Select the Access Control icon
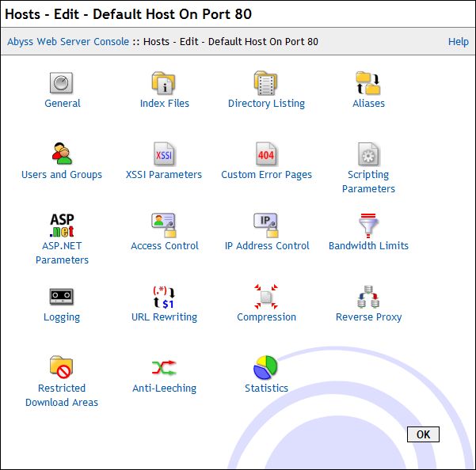 click(x=164, y=225)
